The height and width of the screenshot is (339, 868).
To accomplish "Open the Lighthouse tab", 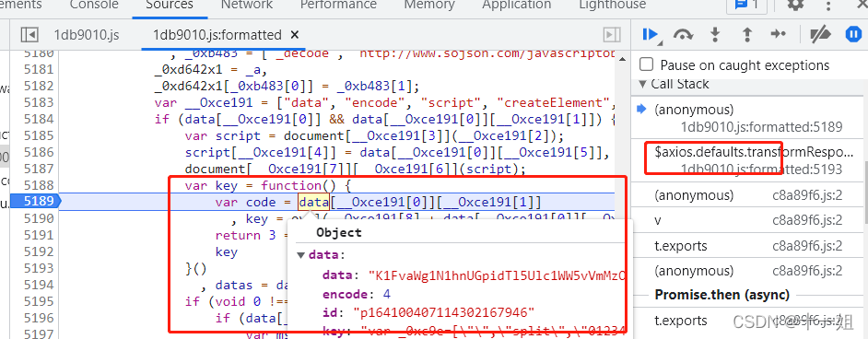I will pos(612,5).
